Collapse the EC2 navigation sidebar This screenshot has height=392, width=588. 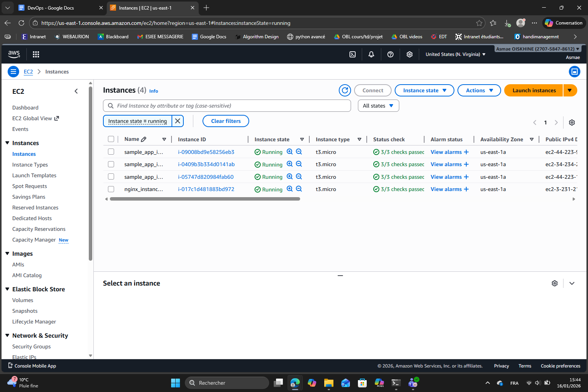76,91
